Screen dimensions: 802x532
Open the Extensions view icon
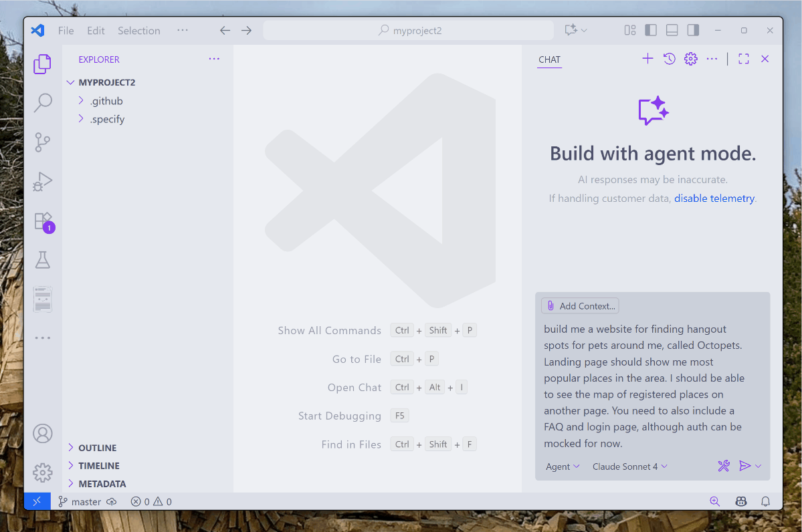pyautogui.click(x=43, y=221)
